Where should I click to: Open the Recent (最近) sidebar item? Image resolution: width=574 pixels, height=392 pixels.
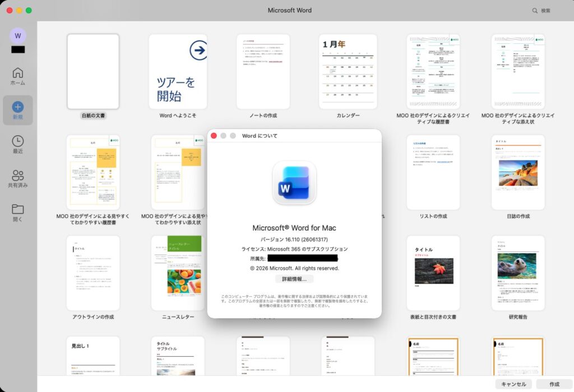[x=17, y=144]
